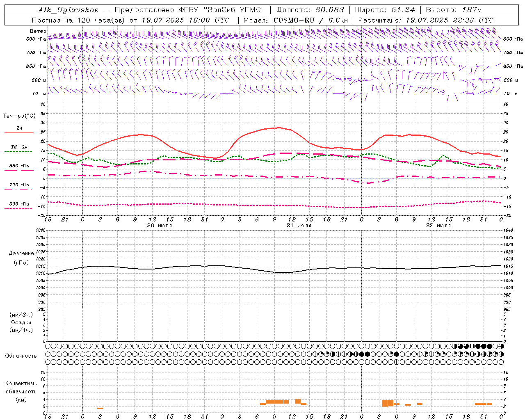
Task: Click the elevation text Высота: 187м
Action: tap(454, 10)
